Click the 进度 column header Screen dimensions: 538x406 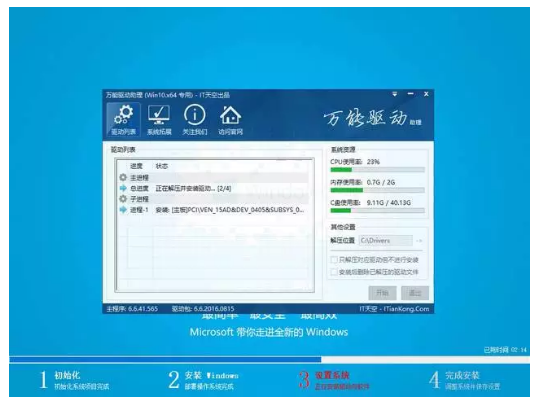pos(136,166)
